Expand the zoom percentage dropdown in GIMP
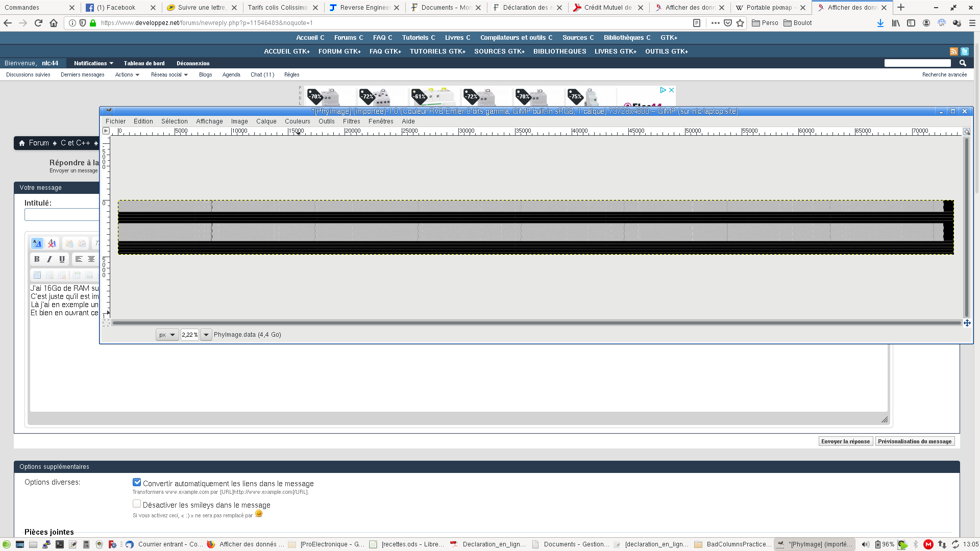 pyautogui.click(x=206, y=334)
